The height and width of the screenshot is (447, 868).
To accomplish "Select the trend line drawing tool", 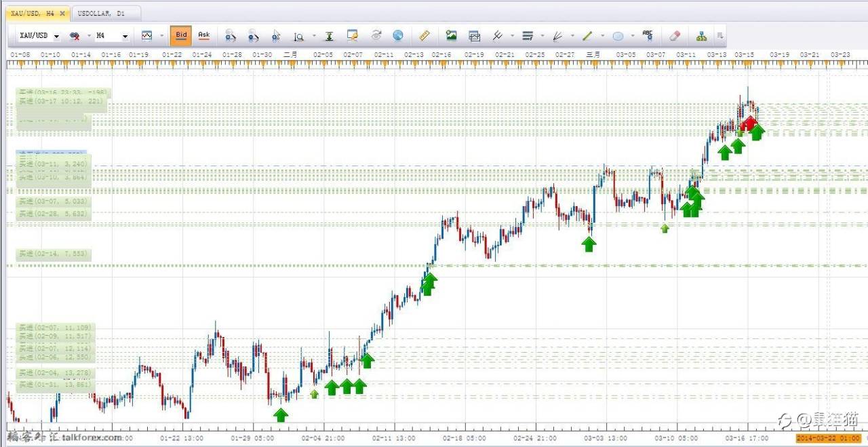I will [588, 35].
